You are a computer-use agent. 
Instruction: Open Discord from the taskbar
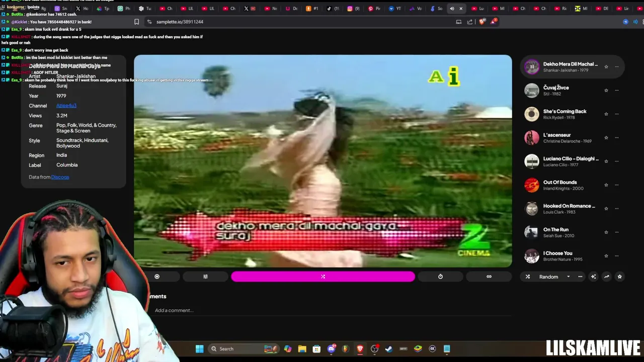tap(331, 349)
